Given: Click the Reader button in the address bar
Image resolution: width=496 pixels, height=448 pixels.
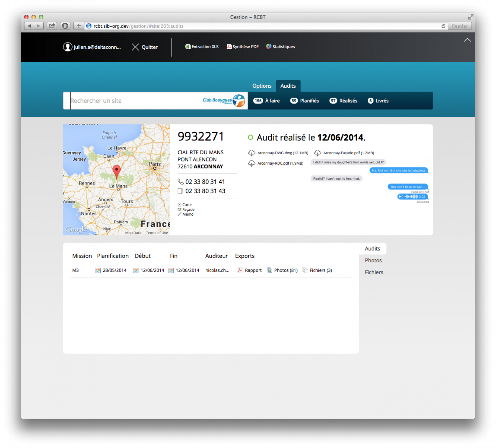Looking at the screenshot, I should [460, 26].
